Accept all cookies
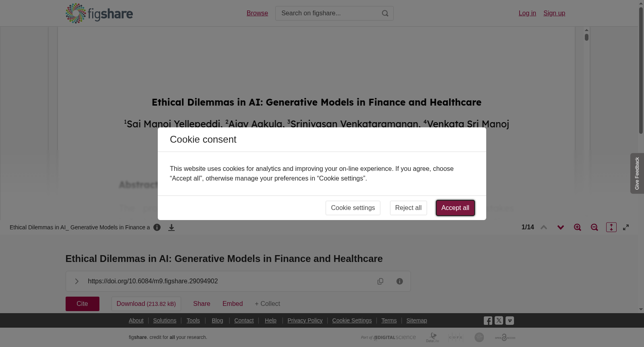This screenshot has height=347, width=644. pyautogui.click(x=455, y=208)
